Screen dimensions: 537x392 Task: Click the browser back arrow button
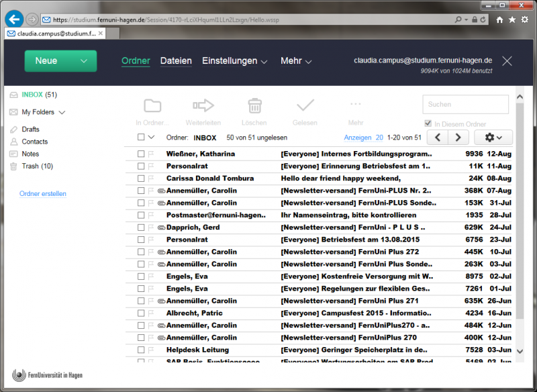pos(14,19)
